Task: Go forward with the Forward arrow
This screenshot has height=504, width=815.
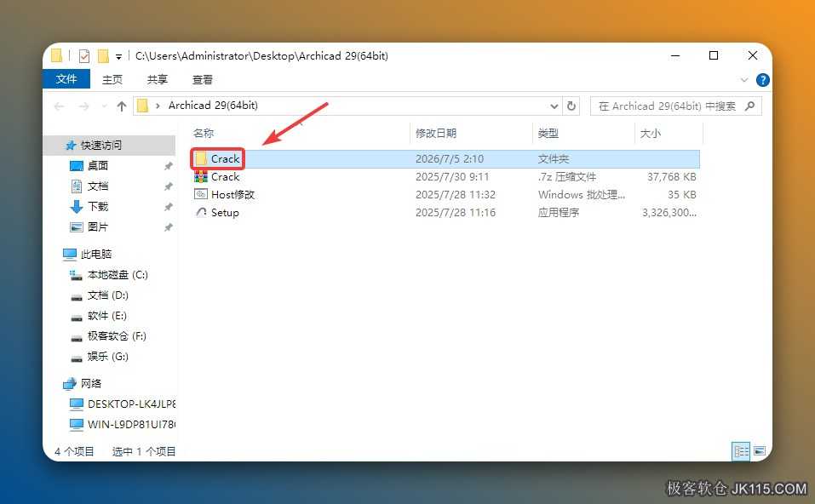Action: 83,106
